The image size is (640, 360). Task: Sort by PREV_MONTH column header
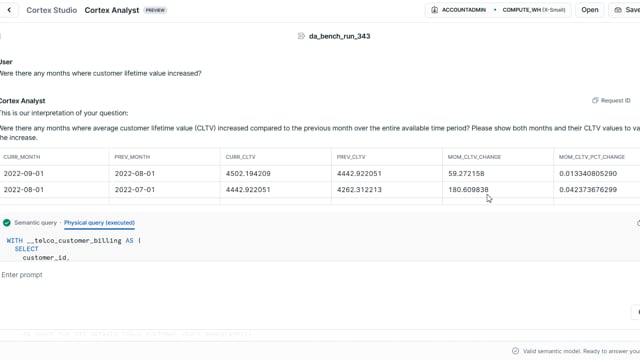[x=132, y=157]
